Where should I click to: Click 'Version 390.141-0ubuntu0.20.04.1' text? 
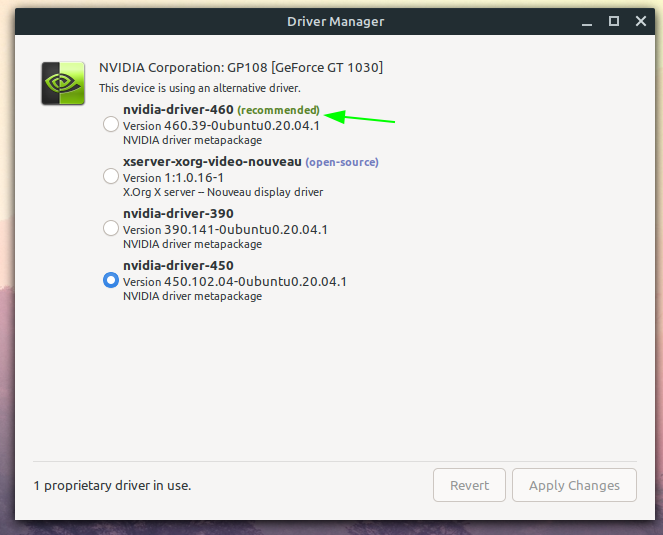pyautogui.click(x=225, y=230)
